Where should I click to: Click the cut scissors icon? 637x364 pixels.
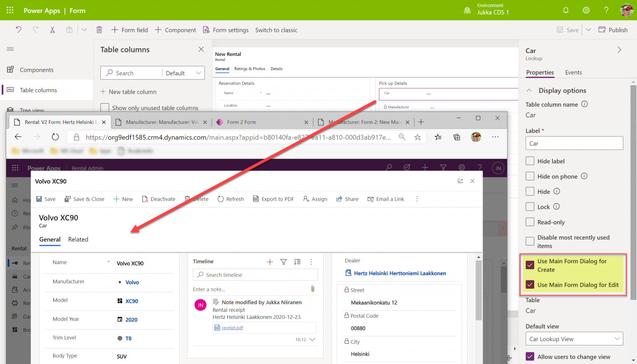(52, 30)
